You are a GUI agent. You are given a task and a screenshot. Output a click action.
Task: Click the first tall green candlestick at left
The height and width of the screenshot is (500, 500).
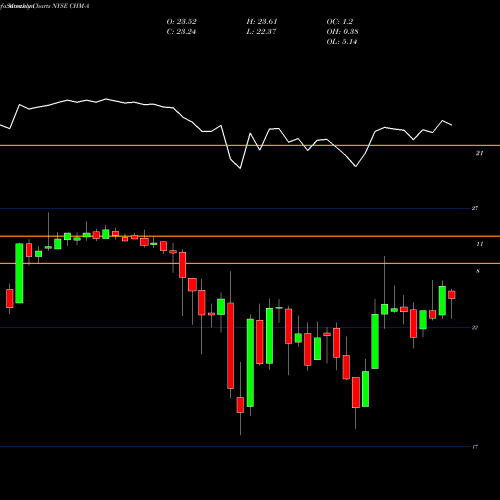pos(19,273)
